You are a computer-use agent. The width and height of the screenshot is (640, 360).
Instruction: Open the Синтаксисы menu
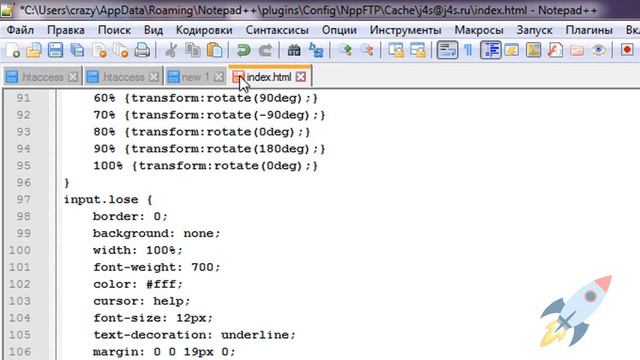click(277, 30)
